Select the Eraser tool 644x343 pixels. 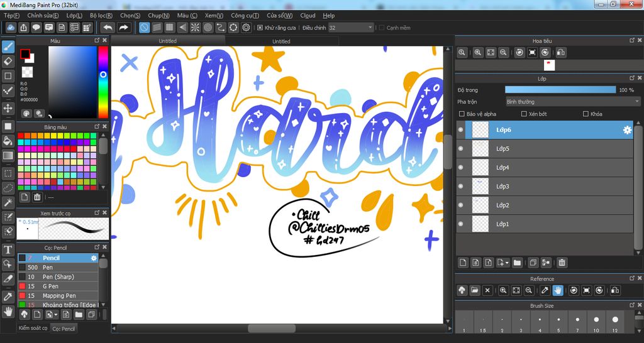click(x=8, y=62)
